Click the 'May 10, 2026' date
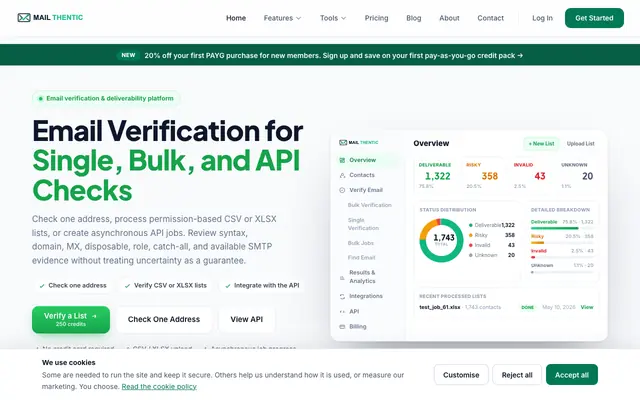640x400 pixels. (558, 307)
